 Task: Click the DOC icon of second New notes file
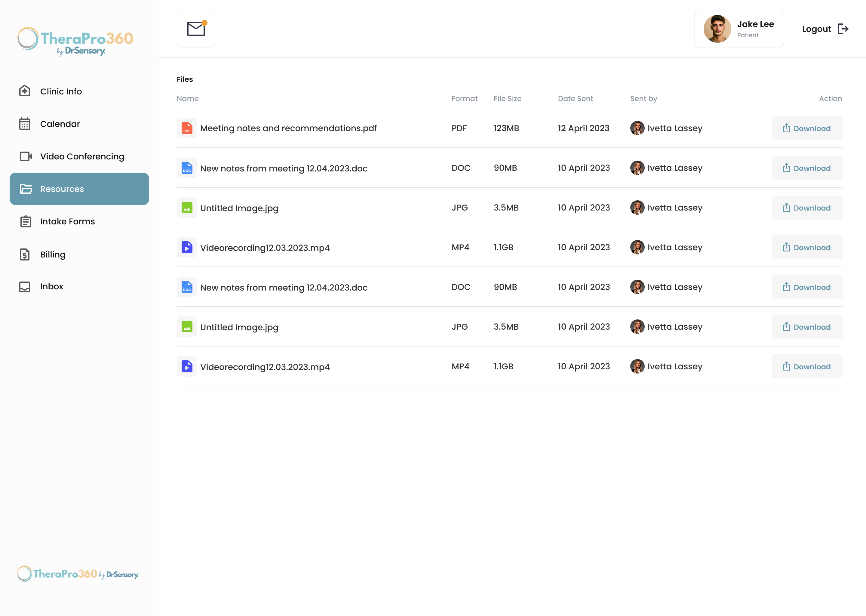(187, 287)
